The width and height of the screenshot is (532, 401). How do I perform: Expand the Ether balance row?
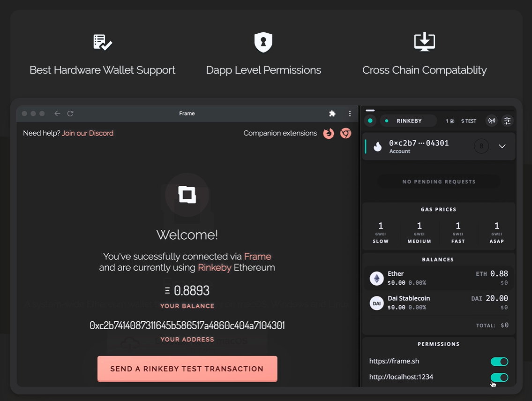pos(438,278)
